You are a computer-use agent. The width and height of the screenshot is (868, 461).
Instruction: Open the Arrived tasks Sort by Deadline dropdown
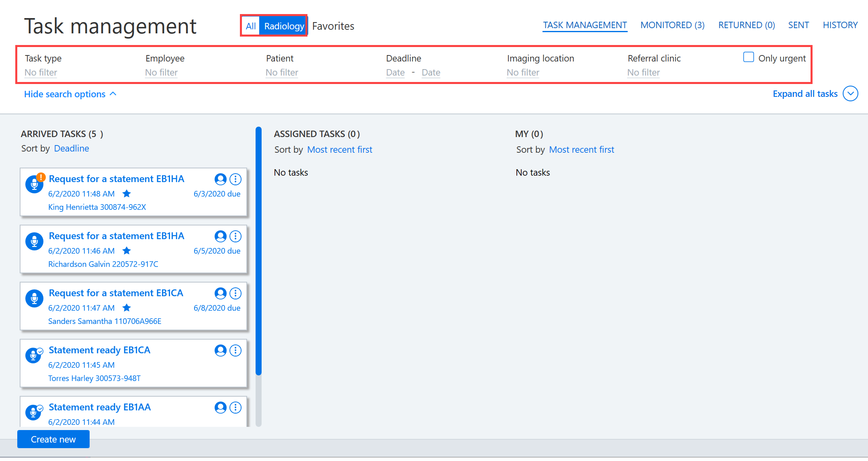tap(72, 148)
